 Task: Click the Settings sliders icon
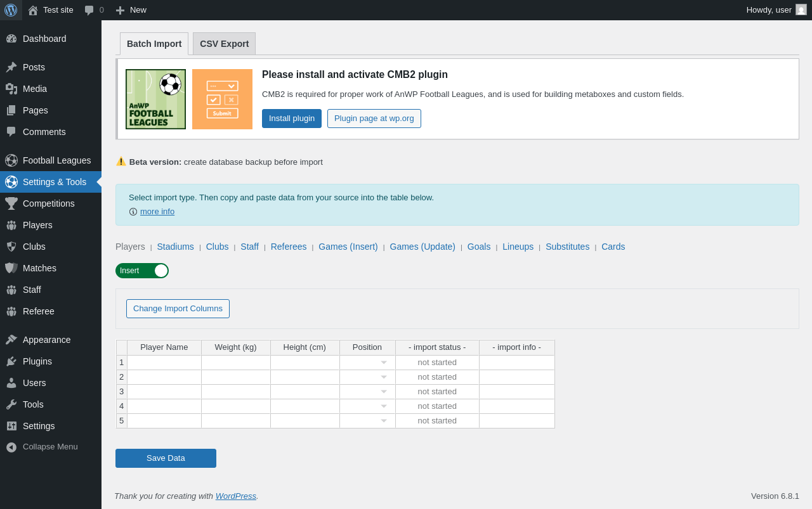point(11,426)
